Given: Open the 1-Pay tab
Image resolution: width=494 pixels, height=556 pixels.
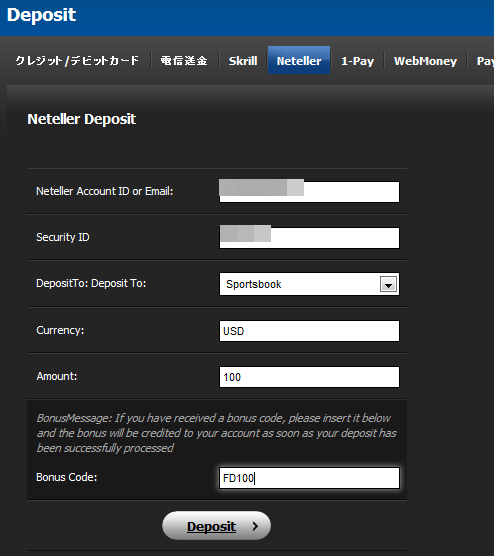Looking at the screenshot, I should (357, 61).
